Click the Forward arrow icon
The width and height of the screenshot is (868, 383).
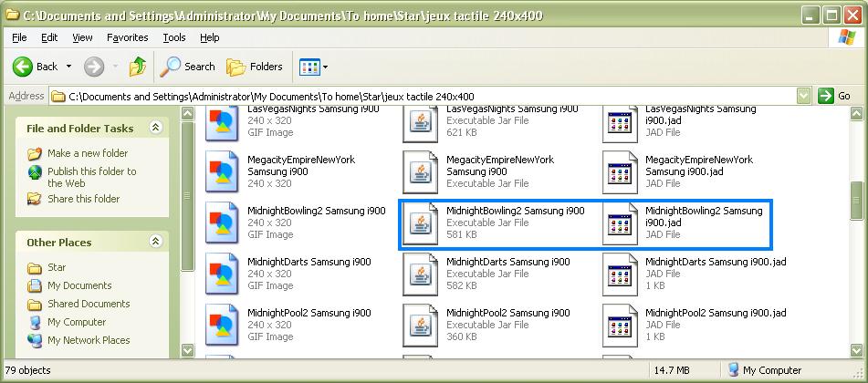(x=94, y=67)
